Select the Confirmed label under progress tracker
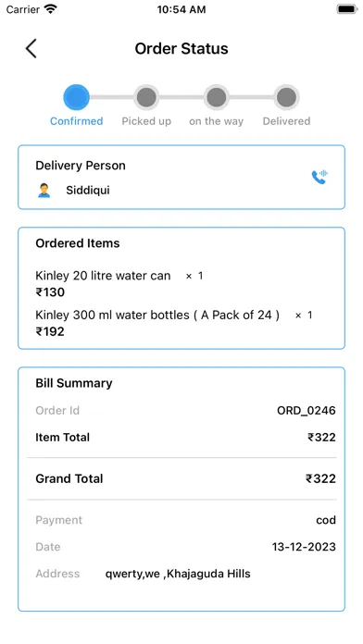Screen dimensions: 363x644 click(77, 121)
